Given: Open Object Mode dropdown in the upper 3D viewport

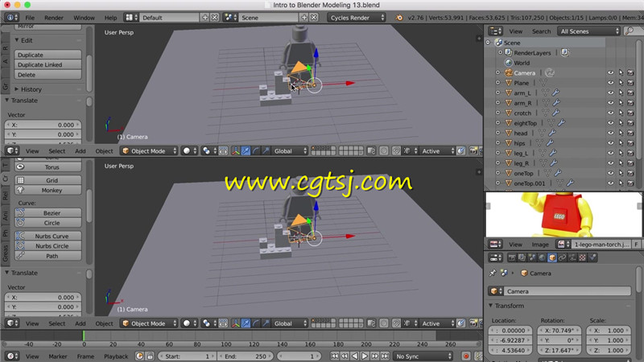Looking at the screenshot, I should [149, 151].
